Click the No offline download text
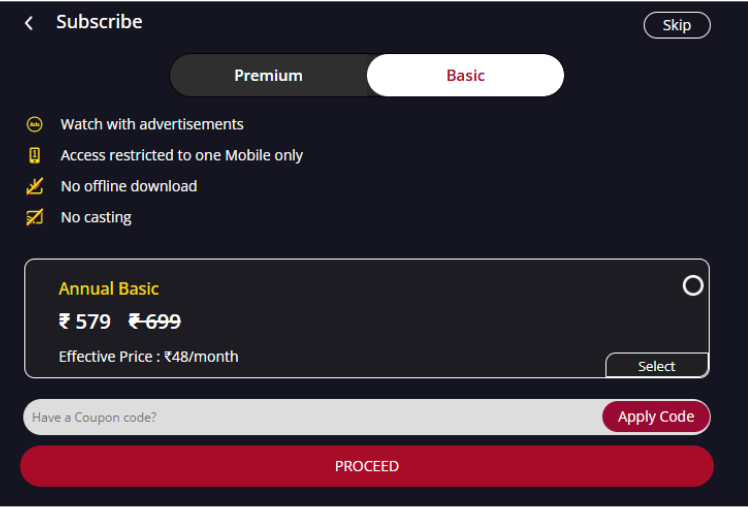Screen dimensions: 748x507 click(129, 186)
